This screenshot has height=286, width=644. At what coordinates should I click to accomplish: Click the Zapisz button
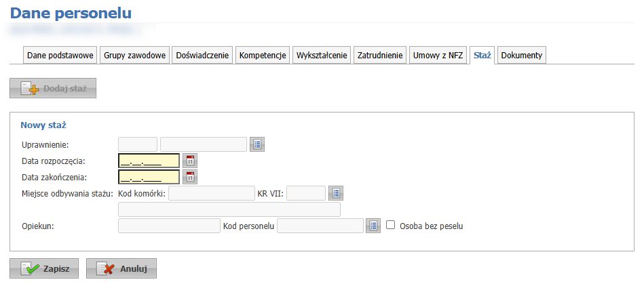[44, 268]
